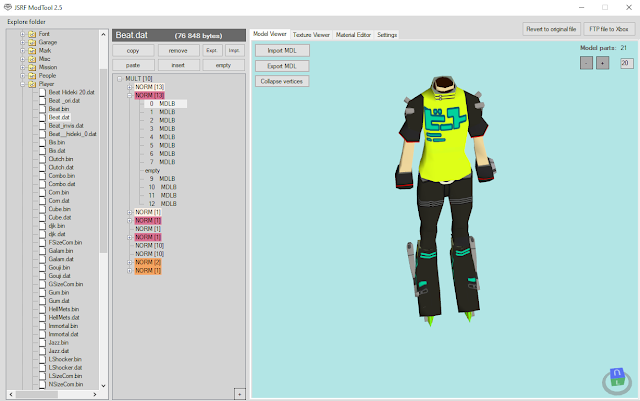Expand the first NORM [13] node
Screen dimensions: 640x401
(129, 87)
